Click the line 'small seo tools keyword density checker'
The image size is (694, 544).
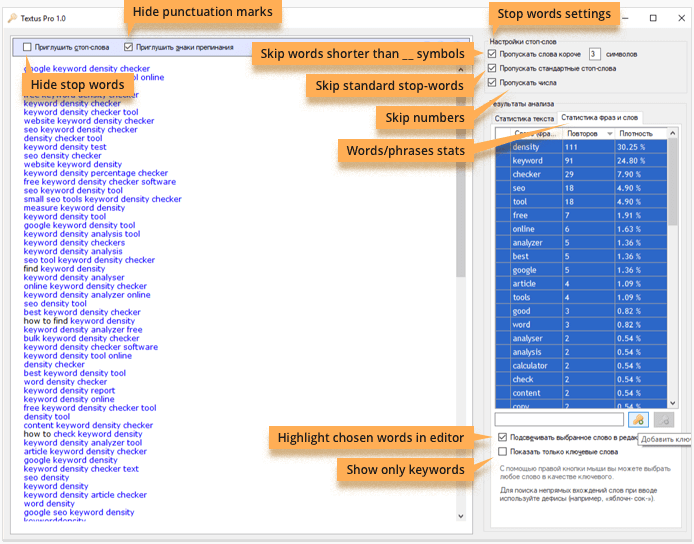(103, 199)
